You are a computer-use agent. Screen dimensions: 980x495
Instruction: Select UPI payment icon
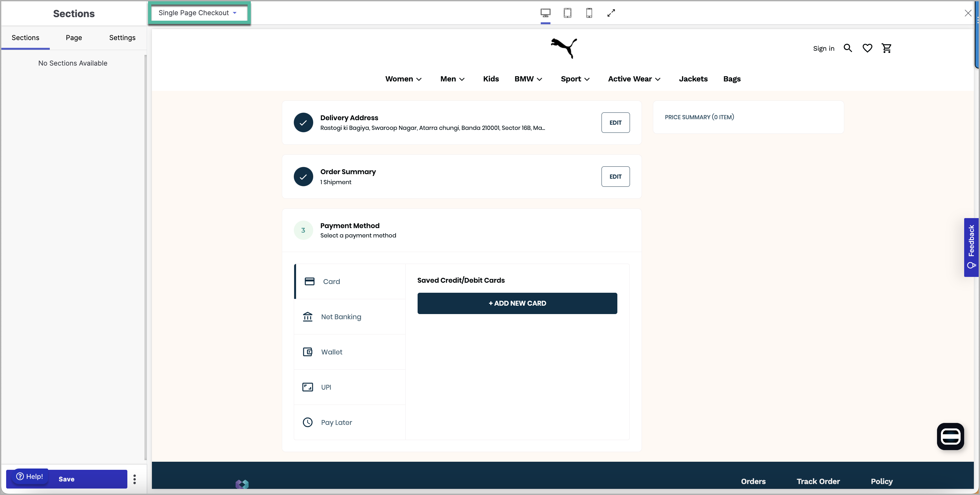click(x=307, y=387)
